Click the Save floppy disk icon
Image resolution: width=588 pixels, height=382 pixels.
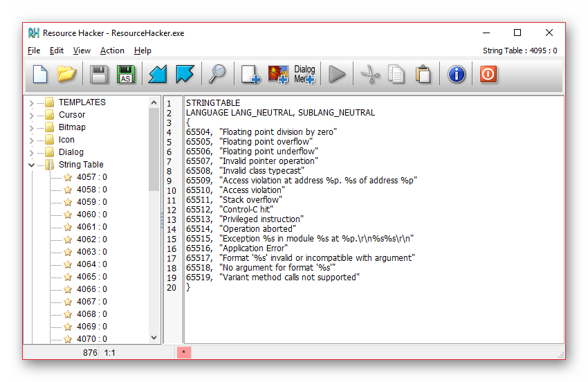(99, 74)
